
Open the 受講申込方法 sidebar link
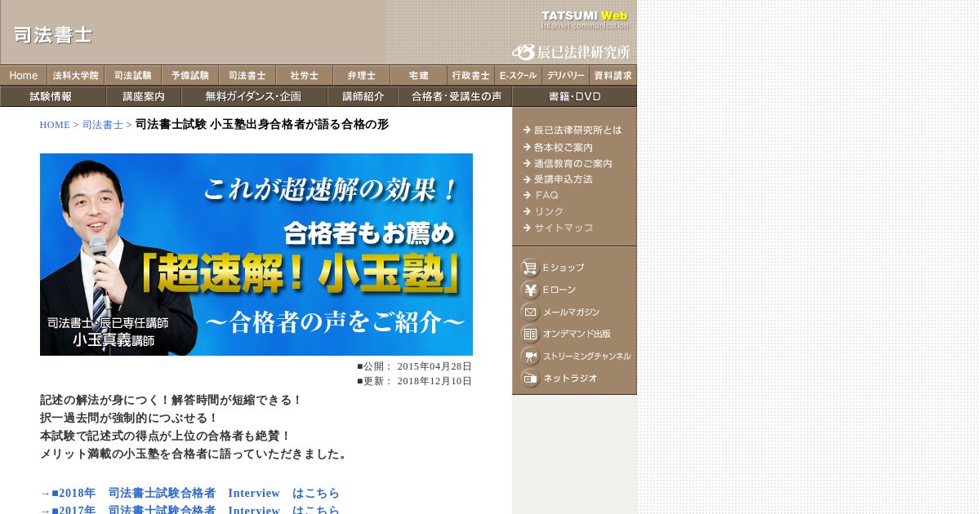tap(559, 179)
